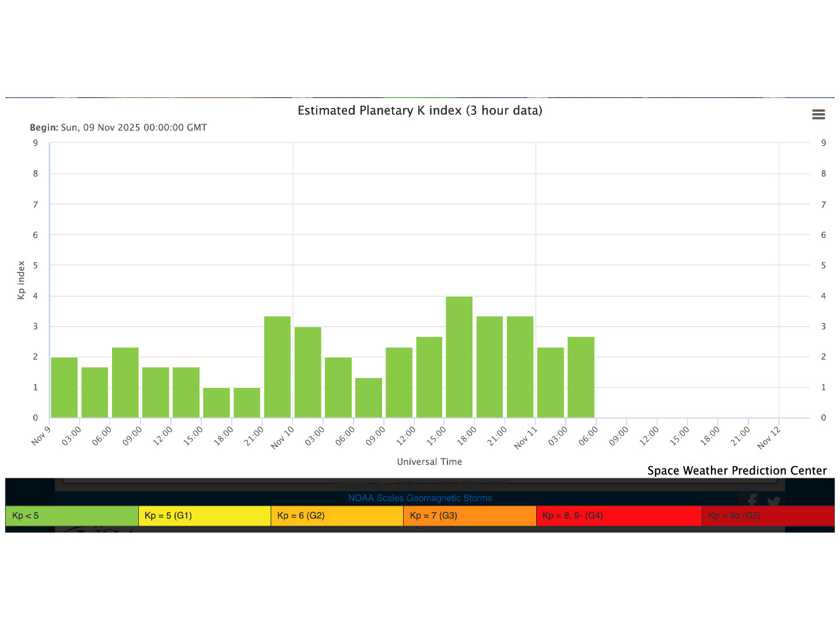
Task: Click the dimmed Facebook icon
Action: tap(752, 501)
